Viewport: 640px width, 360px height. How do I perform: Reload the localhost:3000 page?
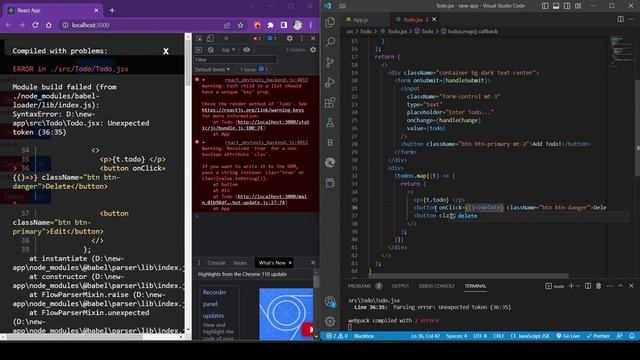pyautogui.click(x=35, y=25)
